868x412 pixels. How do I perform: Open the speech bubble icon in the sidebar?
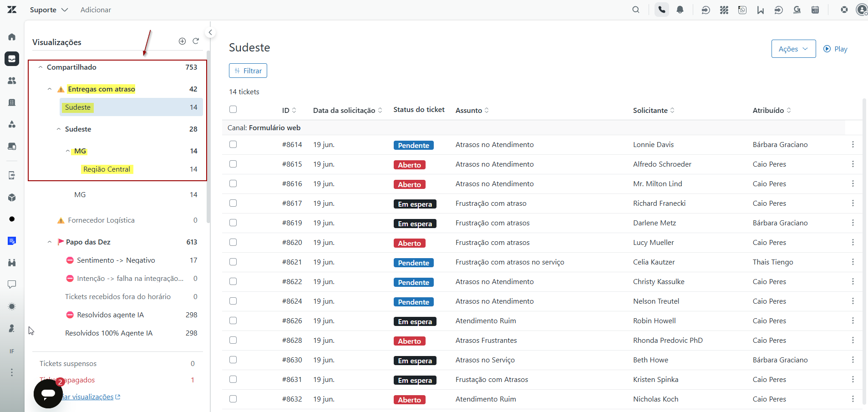(x=12, y=285)
